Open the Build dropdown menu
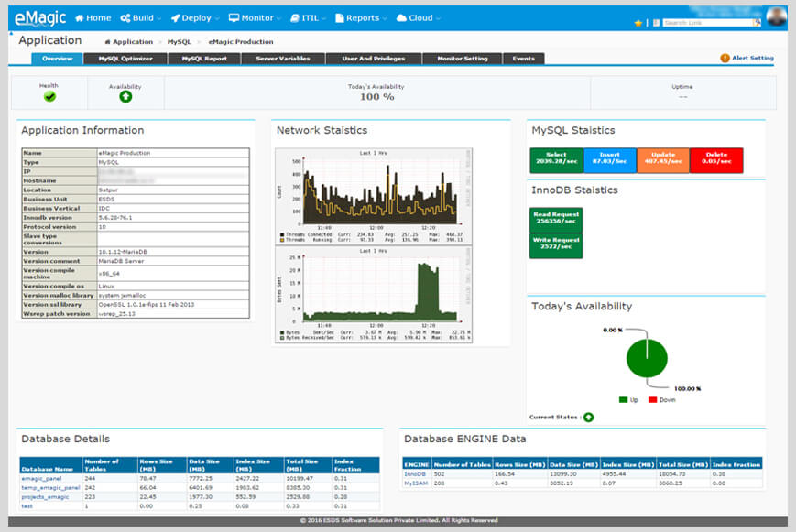796x532 pixels. click(141, 17)
